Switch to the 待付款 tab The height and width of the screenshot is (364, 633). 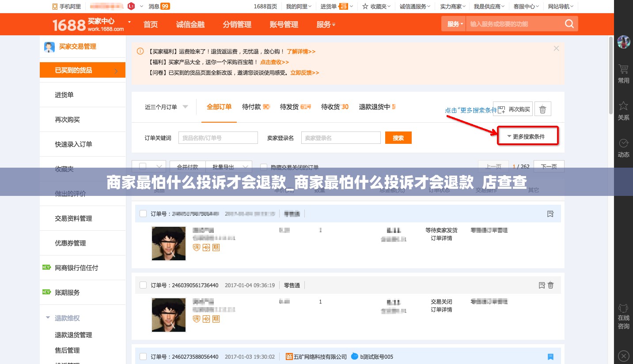click(256, 107)
